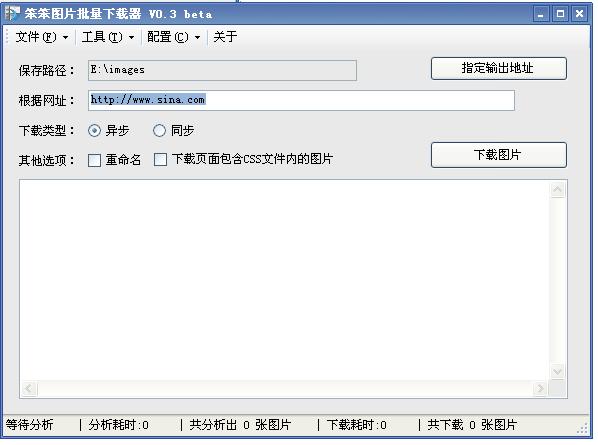Click the 下载类型 label
This screenshot has height=445, width=598.
(47, 130)
